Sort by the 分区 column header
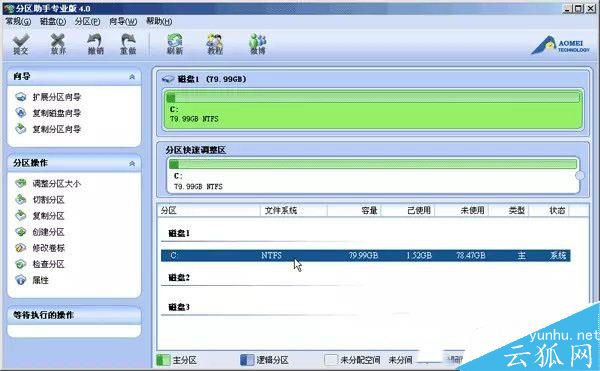 click(x=209, y=210)
